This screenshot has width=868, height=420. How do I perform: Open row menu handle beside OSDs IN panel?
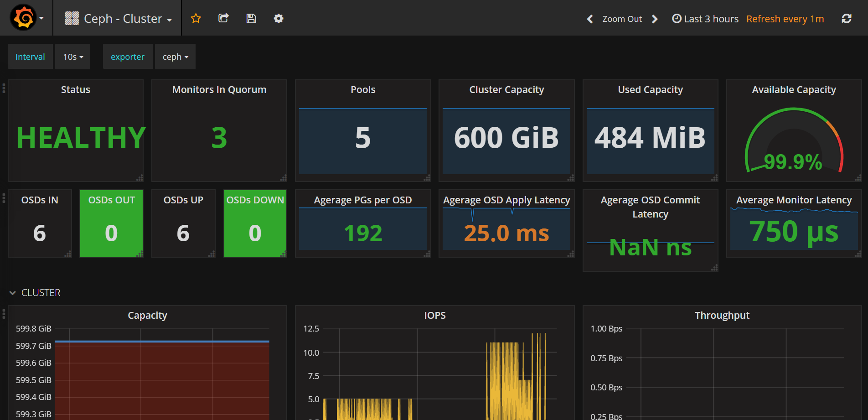(4, 198)
